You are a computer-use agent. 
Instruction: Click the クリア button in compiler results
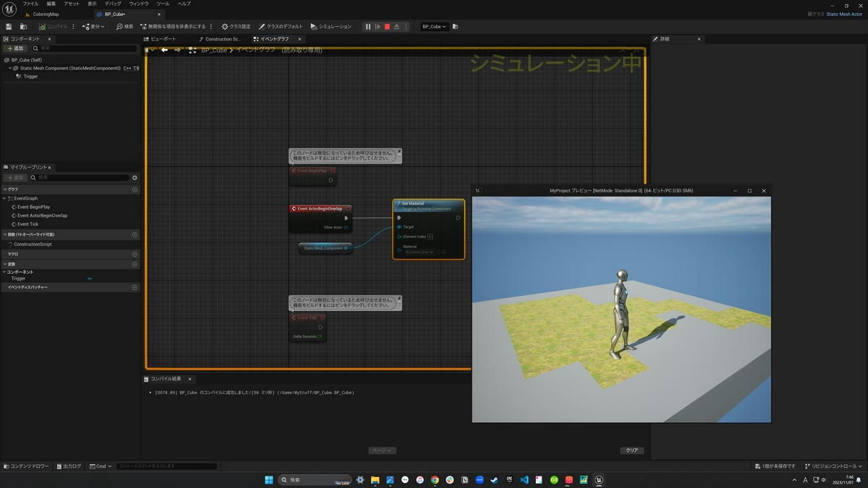click(631, 450)
